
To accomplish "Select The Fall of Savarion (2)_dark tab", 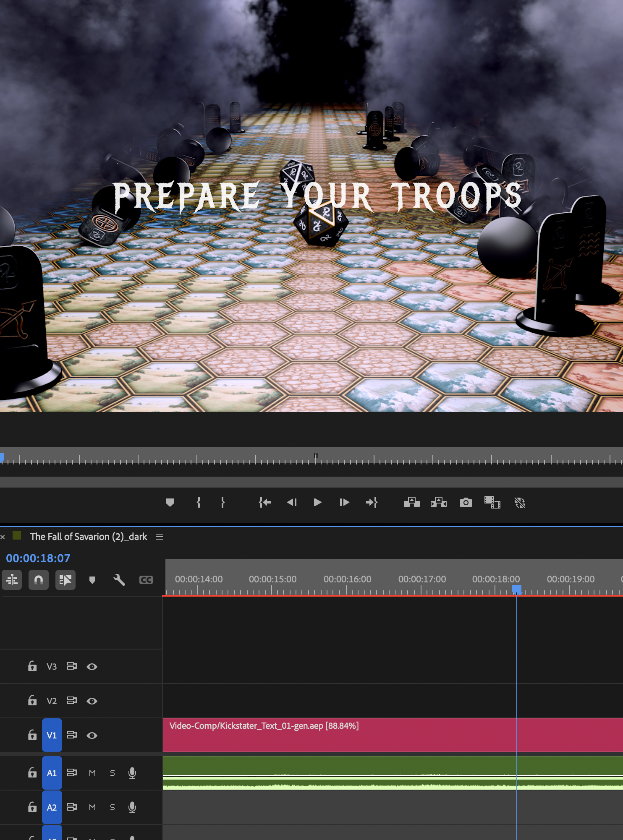I will pos(89,537).
